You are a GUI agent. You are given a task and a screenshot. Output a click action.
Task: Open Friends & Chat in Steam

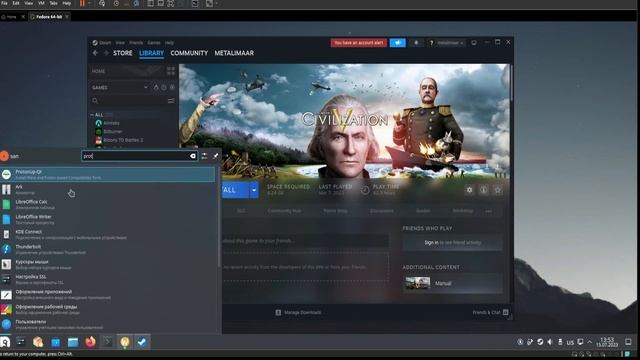[x=490, y=312]
